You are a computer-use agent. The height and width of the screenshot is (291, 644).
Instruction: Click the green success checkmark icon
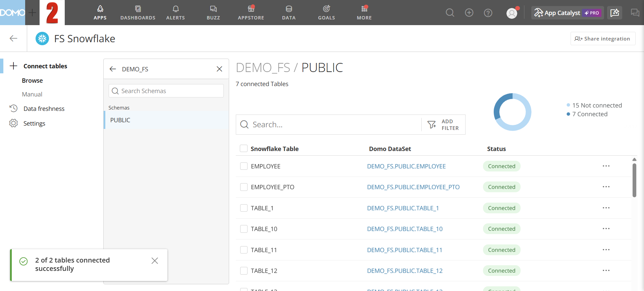[x=23, y=261]
